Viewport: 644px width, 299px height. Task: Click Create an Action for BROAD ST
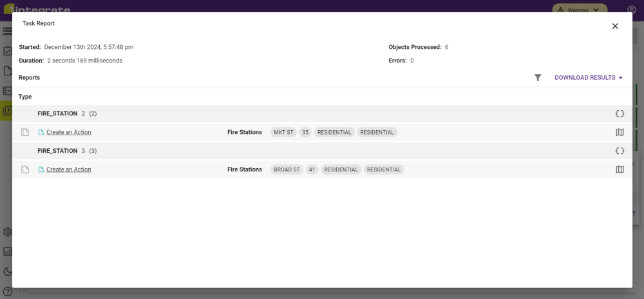click(x=68, y=169)
